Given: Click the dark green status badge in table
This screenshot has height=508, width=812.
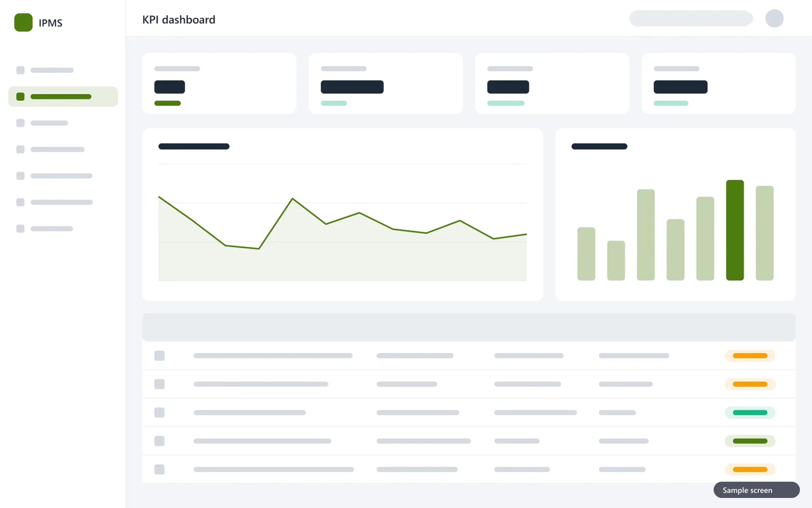Looking at the screenshot, I should [x=750, y=441].
